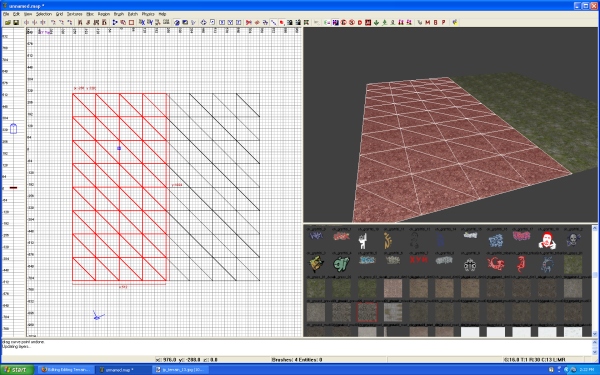This screenshot has height=375, width=600.
Task: Click the Windows Start button
Action: 17,370
